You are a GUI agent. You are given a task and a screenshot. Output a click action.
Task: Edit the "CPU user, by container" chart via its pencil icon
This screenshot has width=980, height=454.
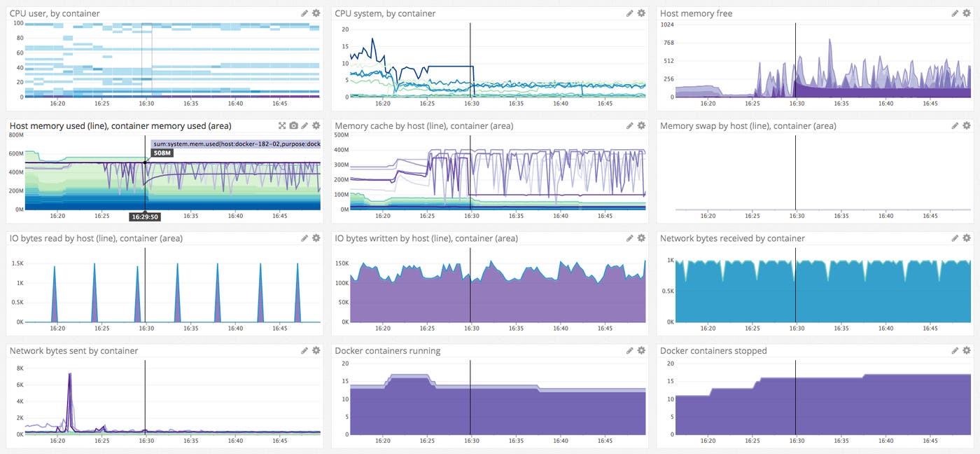pyautogui.click(x=304, y=13)
